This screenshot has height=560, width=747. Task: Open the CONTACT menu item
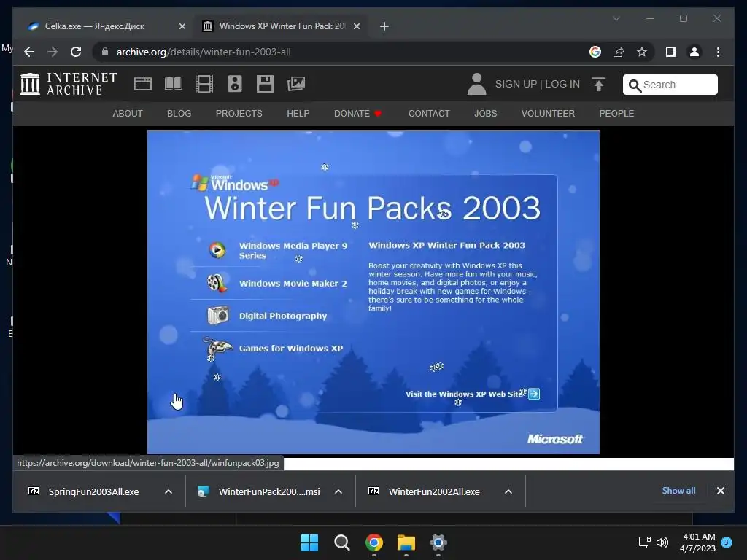tap(429, 113)
